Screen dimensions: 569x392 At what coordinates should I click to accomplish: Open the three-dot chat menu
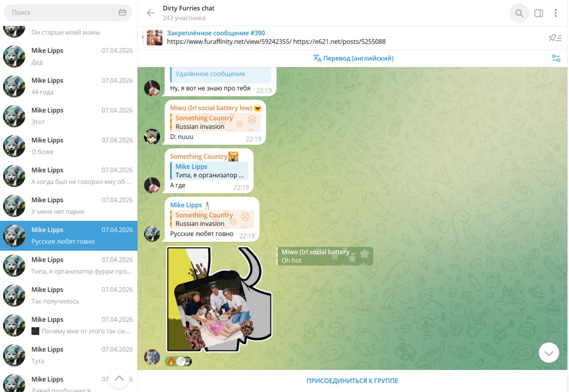[x=556, y=13]
